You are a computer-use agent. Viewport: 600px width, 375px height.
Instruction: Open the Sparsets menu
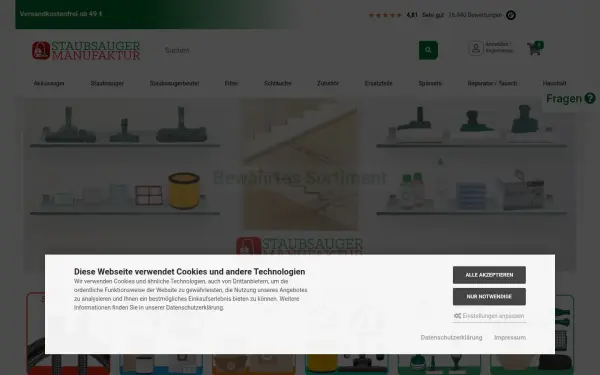(x=430, y=83)
